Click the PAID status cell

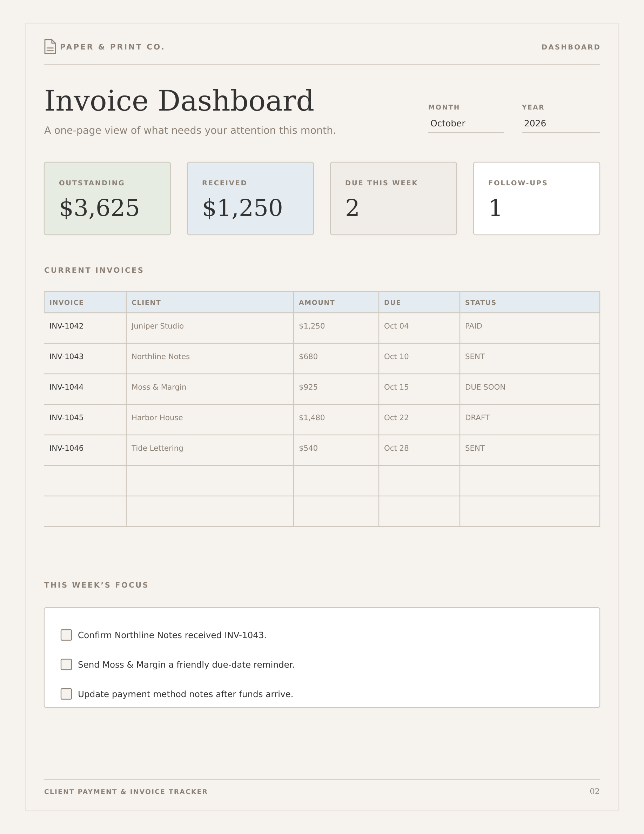pyautogui.click(x=530, y=328)
